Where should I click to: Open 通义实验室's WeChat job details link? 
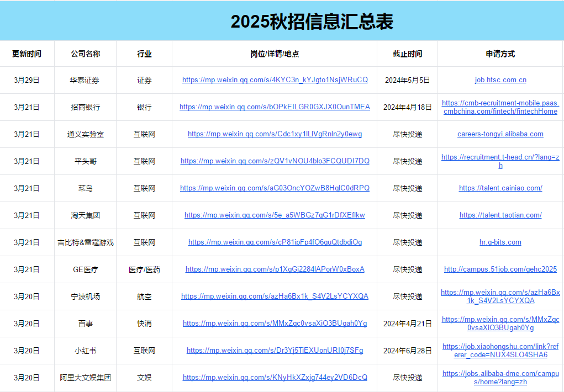point(275,134)
